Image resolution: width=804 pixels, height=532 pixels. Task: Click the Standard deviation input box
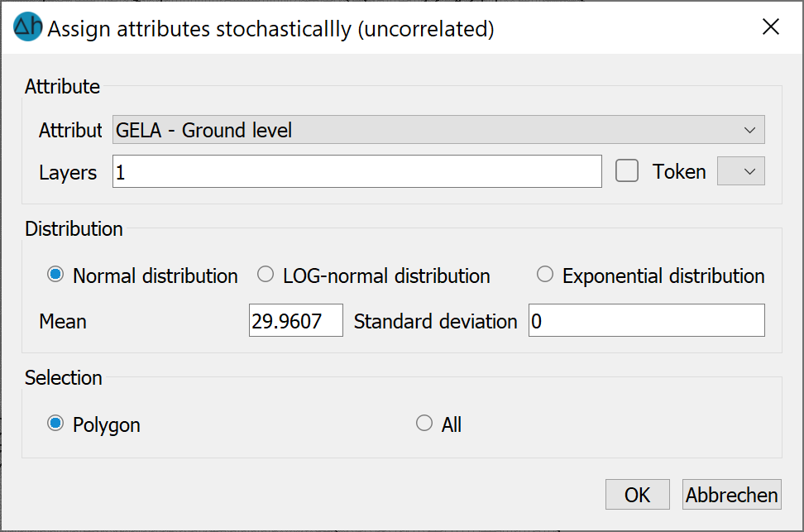coord(647,321)
